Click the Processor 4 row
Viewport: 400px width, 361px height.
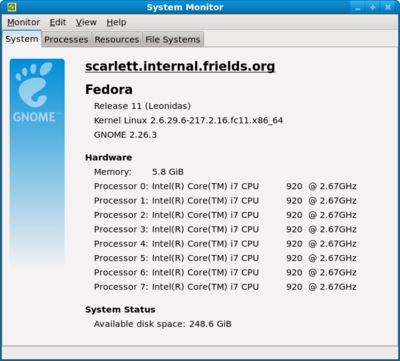(225, 244)
